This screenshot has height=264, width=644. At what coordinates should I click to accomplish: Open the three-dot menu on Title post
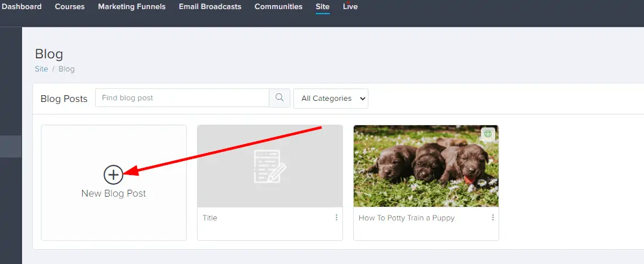pyautogui.click(x=336, y=218)
